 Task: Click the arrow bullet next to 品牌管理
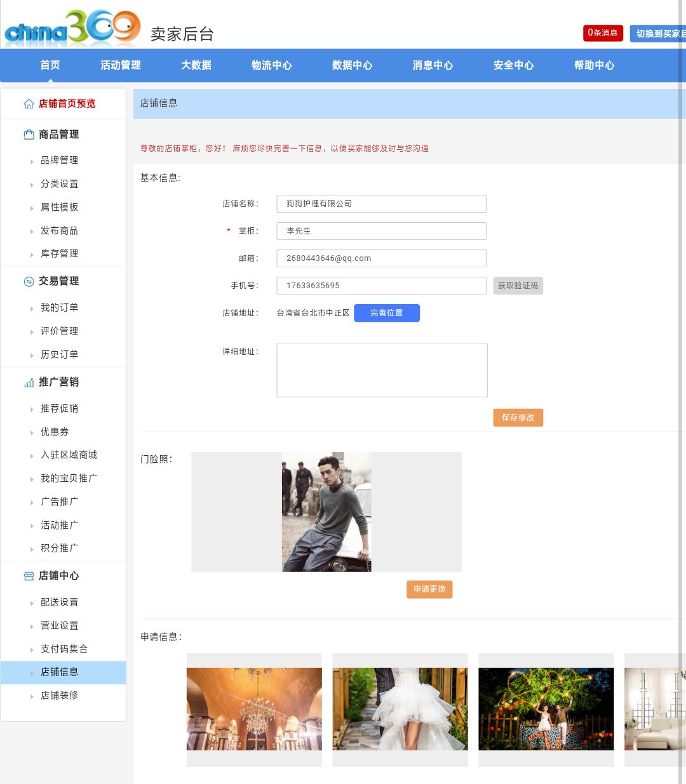click(32, 161)
